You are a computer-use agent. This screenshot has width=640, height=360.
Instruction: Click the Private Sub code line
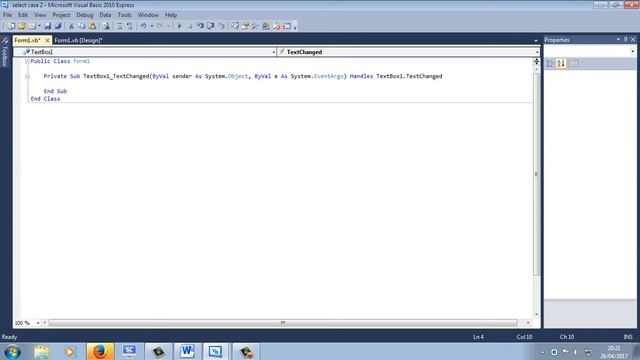(x=243, y=76)
